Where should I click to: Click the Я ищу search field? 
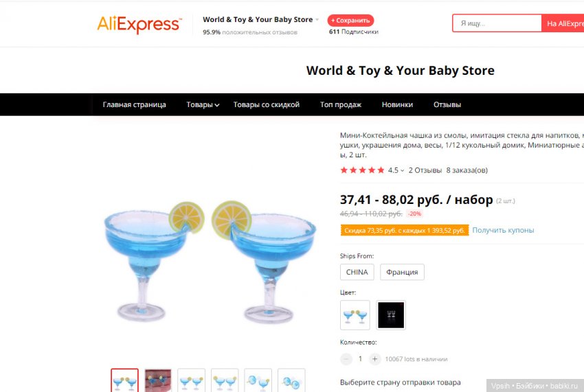coord(497,23)
